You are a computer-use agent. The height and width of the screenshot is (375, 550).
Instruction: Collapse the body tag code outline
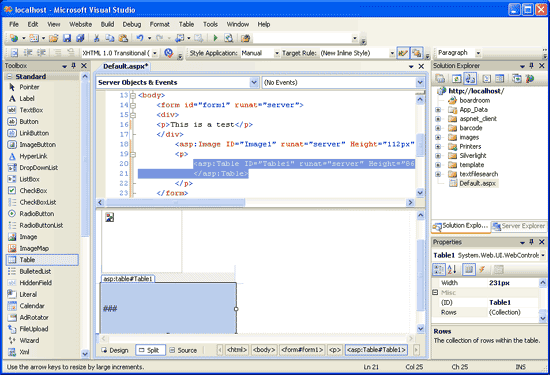tap(133, 95)
